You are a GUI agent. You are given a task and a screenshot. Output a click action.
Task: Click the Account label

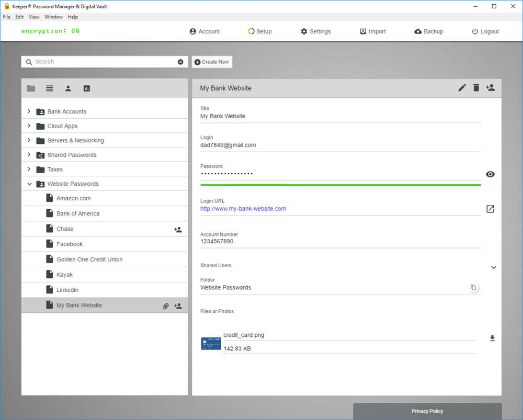209,31
